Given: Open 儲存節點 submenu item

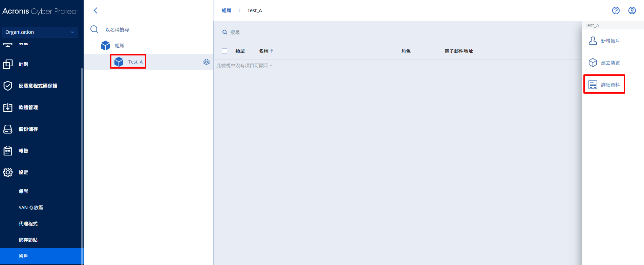Looking at the screenshot, I should [x=28, y=240].
